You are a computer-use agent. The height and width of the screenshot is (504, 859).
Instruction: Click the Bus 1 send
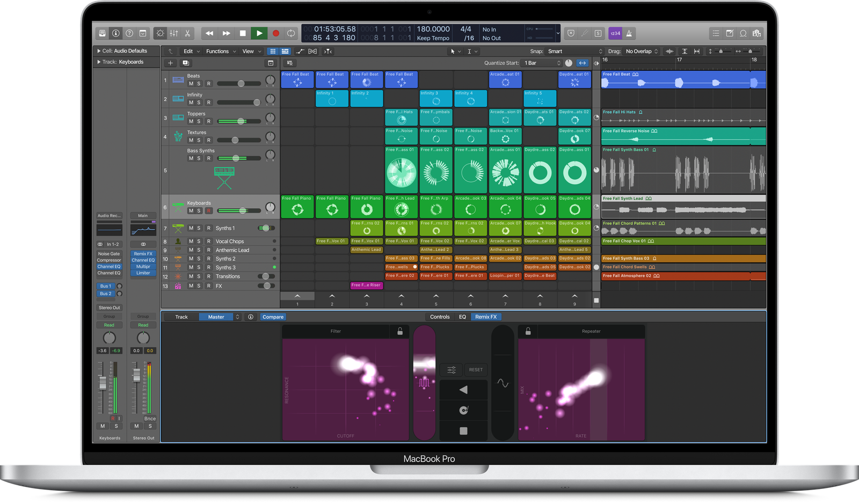point(105,286)
